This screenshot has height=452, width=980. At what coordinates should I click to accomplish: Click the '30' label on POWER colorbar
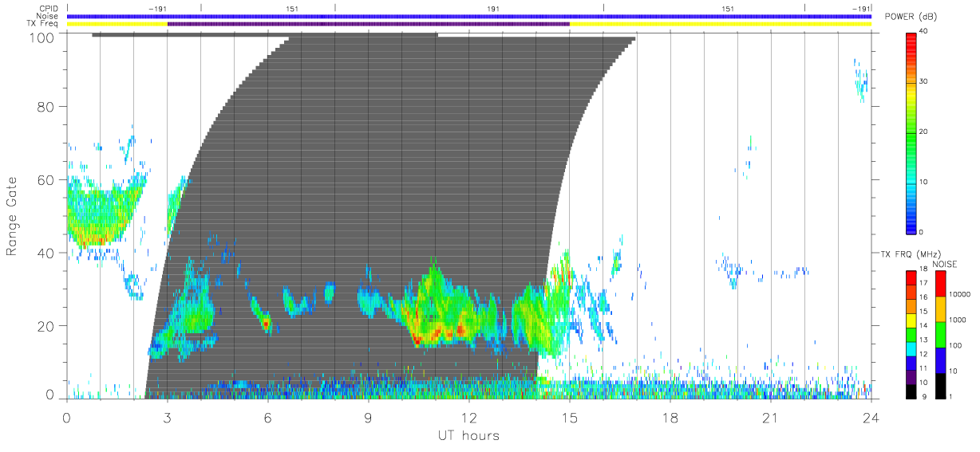coord(923,81)
